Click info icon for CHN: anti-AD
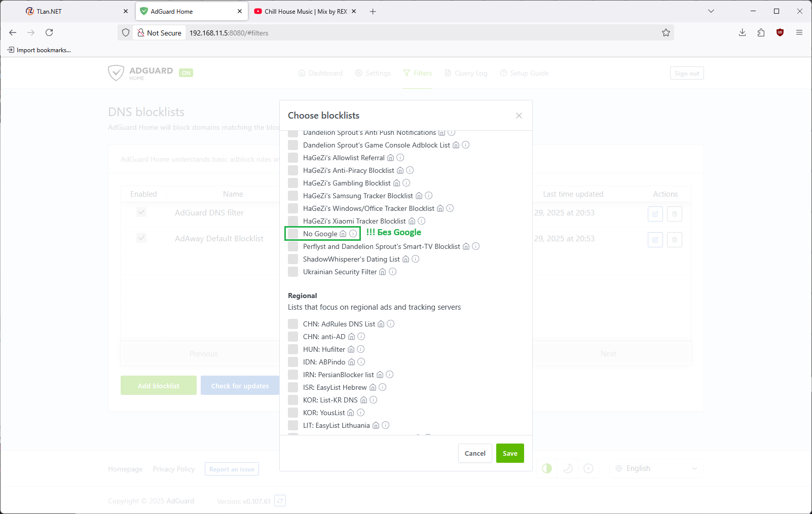This screenshot has height=514, width=812. click(361, 337)
